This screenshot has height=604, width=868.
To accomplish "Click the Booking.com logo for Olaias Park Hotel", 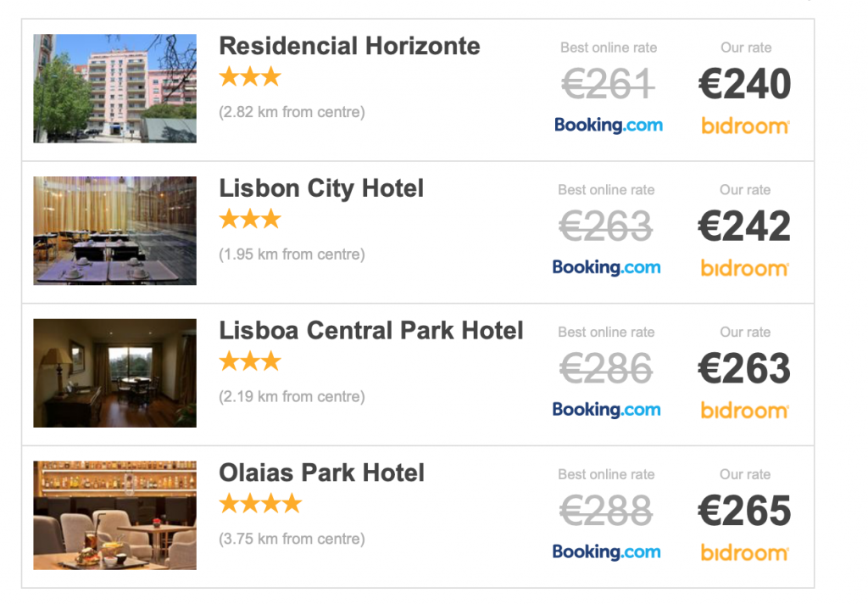I will pyautogui.click(x=606, y=552).
